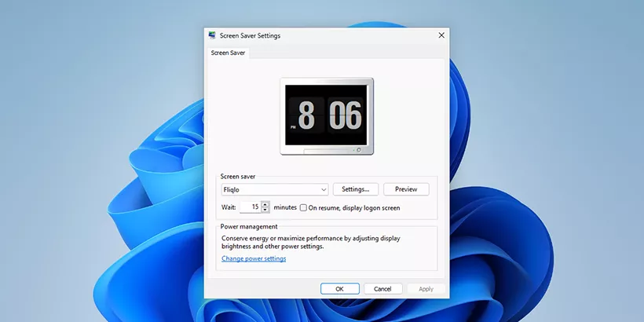Click the Wait minutes input field
Viewport: 644px width, 322px height.
coord(251,207)
